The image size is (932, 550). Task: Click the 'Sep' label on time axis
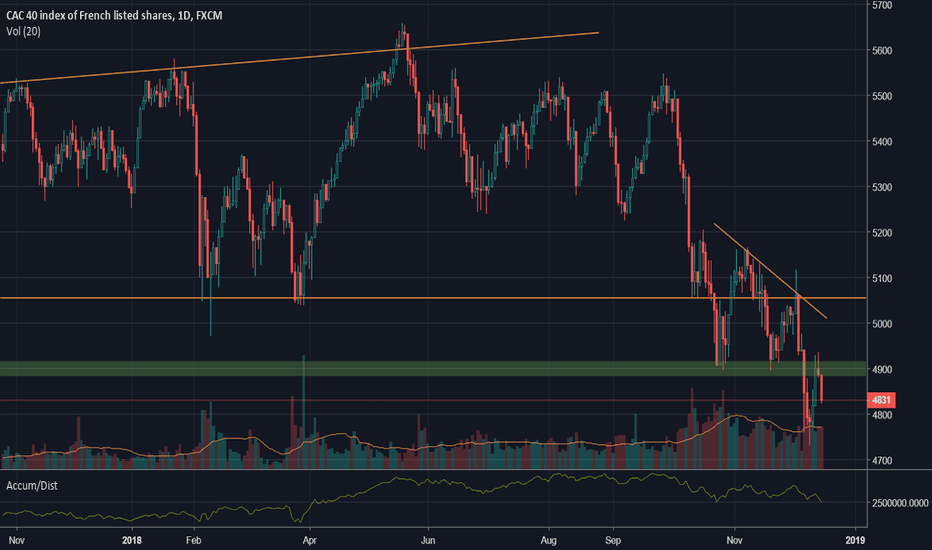point(613,540)
